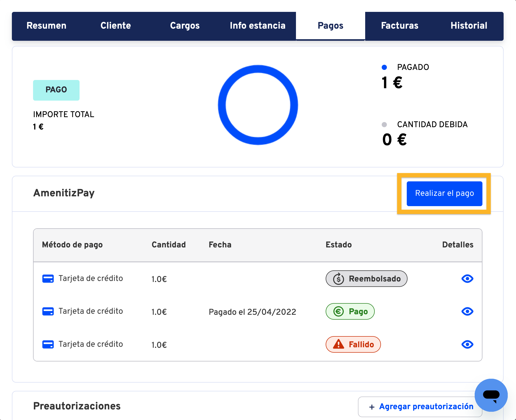Click the Preautorizaciones section heading
The height and width of the screenshot is (420, 516).
(77, 406)
